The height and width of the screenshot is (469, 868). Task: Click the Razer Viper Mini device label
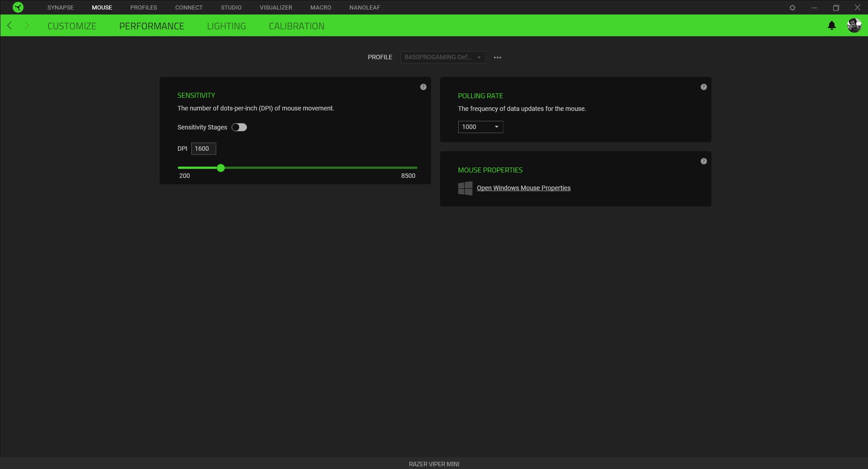click(434, 464)
